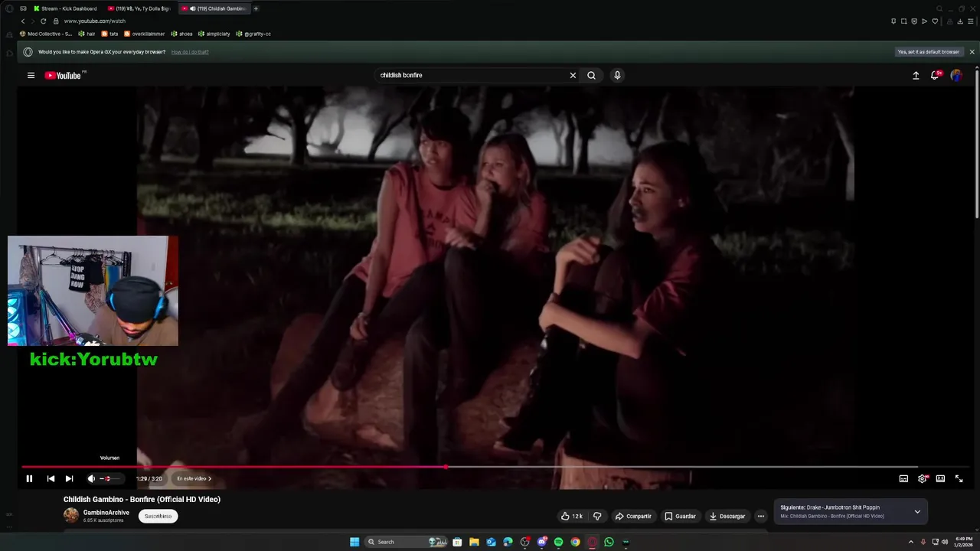Viewport: 980px width, 551px height.
Task: Open the YouTube guide hamburger menu
Action: tap(31, 75)
